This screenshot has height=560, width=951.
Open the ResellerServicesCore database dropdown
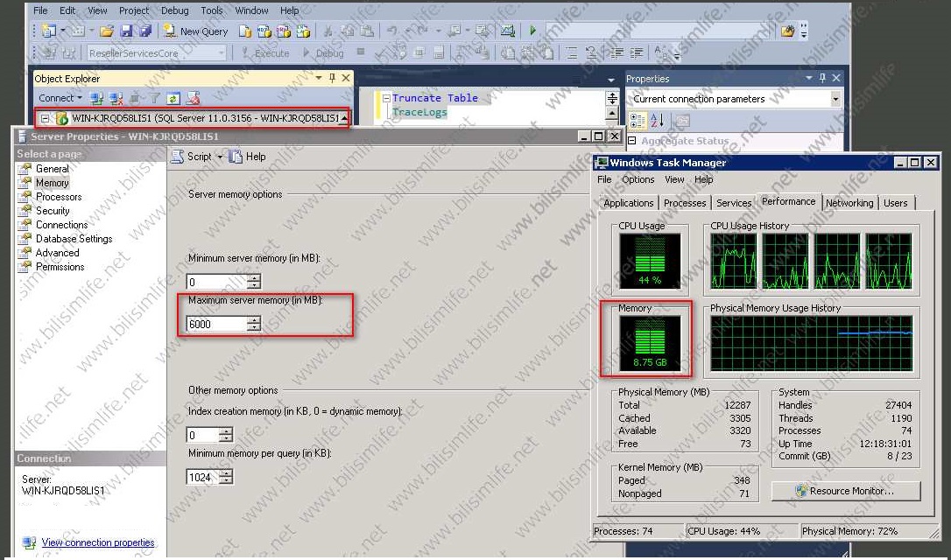coord(222,53)
